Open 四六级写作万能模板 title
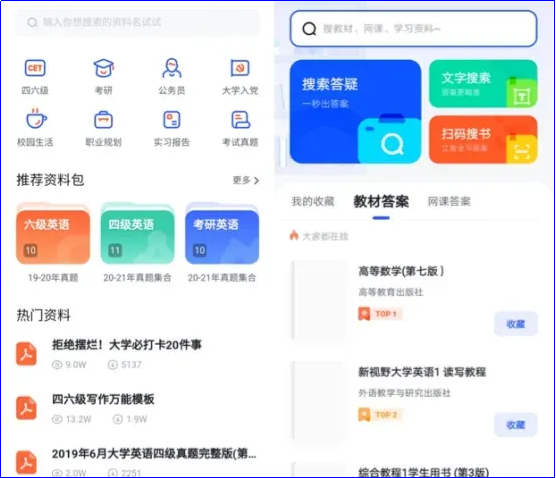Image resolution: width=556 pixels, height=478 pixels. 103,399
